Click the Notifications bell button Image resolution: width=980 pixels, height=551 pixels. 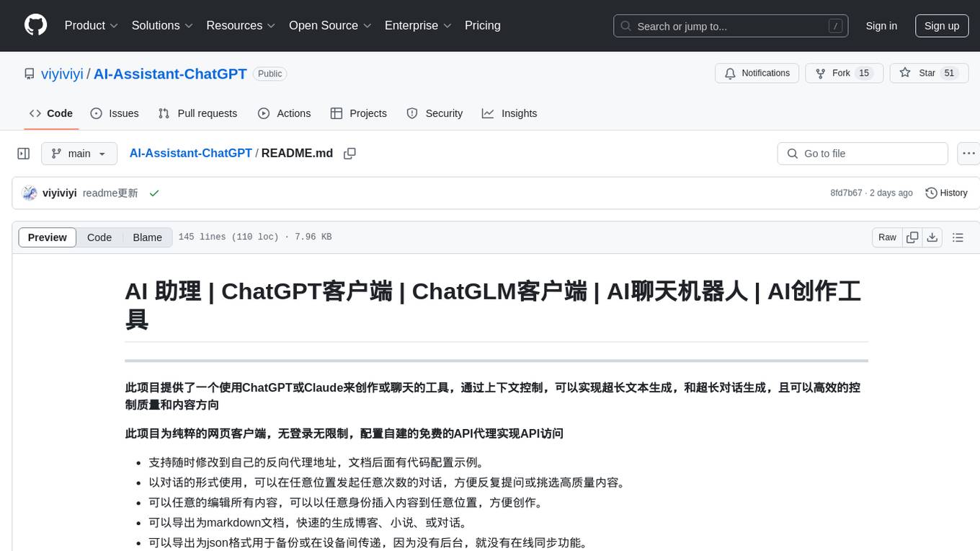click(x=757, y=73)
